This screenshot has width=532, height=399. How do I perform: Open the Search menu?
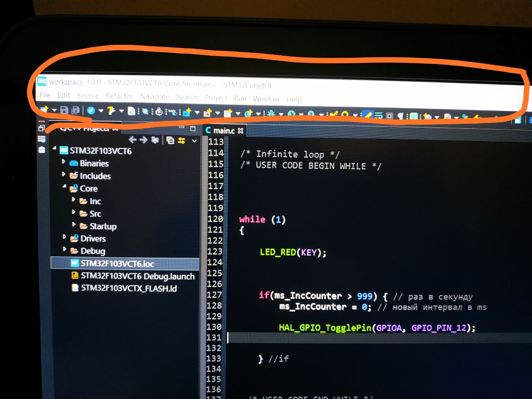(x=187, y=97)
